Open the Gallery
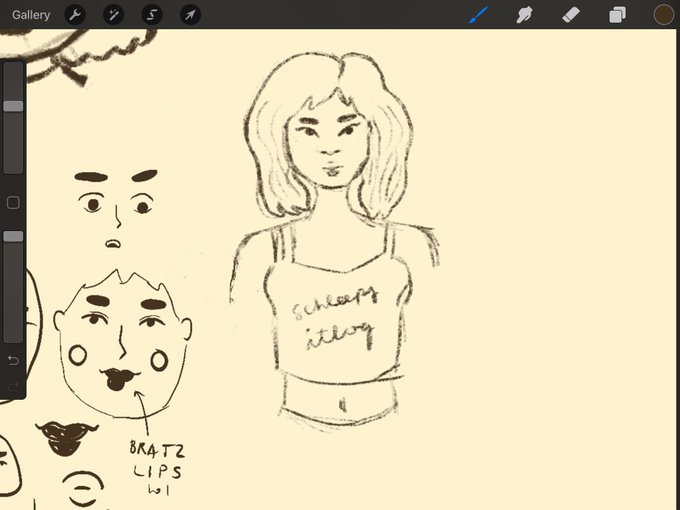 [x=31, y=15]
